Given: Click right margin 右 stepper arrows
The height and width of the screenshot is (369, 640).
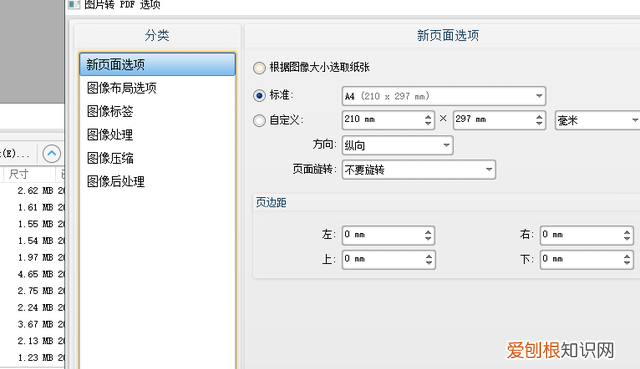Looking at the screenshot, I should [x=627, y=236].
